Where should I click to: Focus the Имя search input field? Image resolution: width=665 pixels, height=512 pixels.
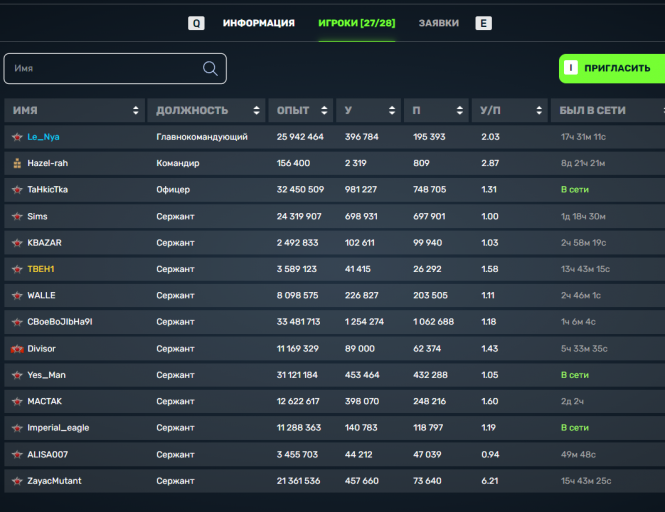pos(115,68)
